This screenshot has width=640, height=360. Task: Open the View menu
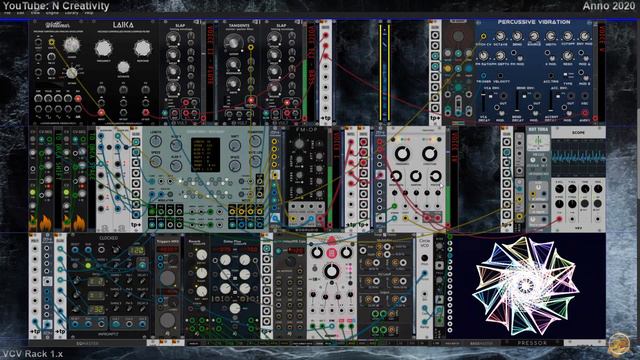tap(36, 13)
